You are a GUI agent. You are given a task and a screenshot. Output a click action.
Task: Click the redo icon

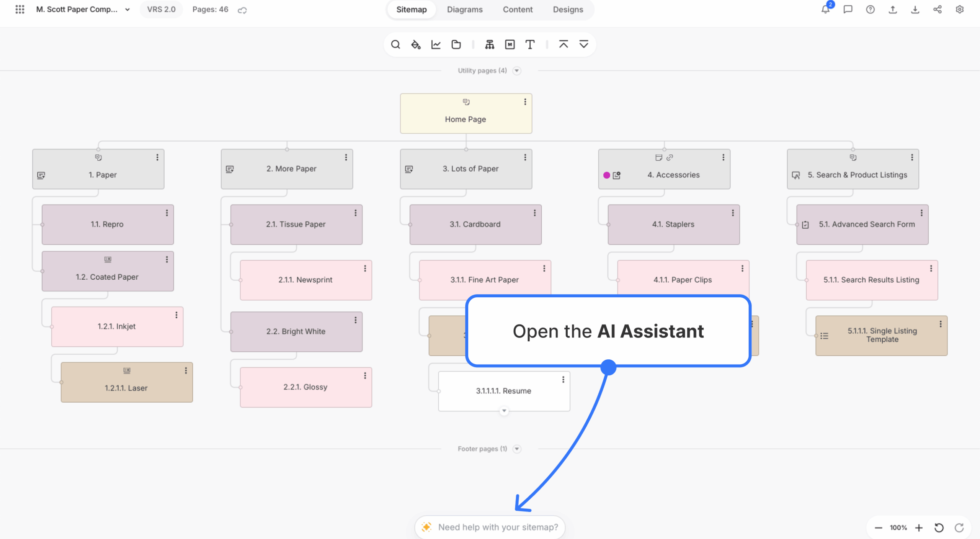coord(959,528)
